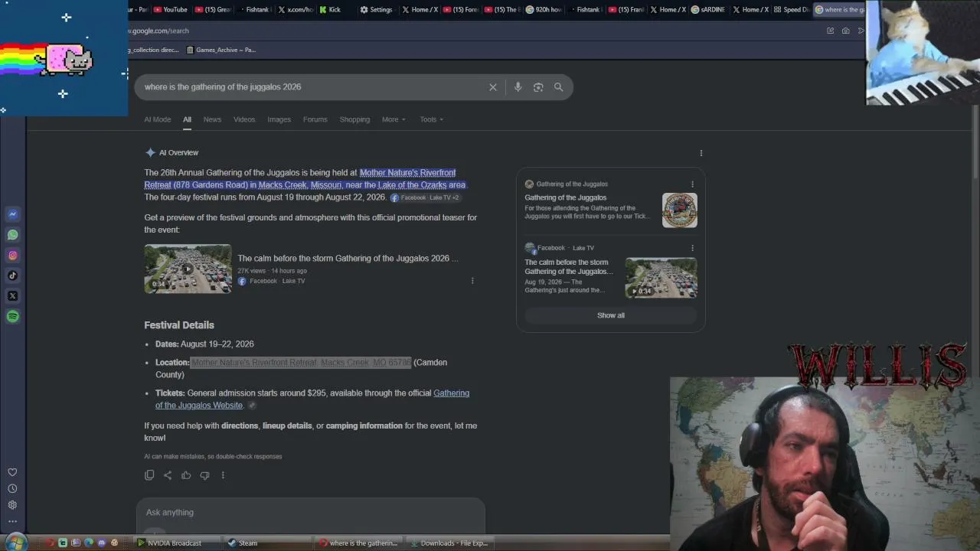
Task: Click the Windows Start orb
Action: click(15, 543)
